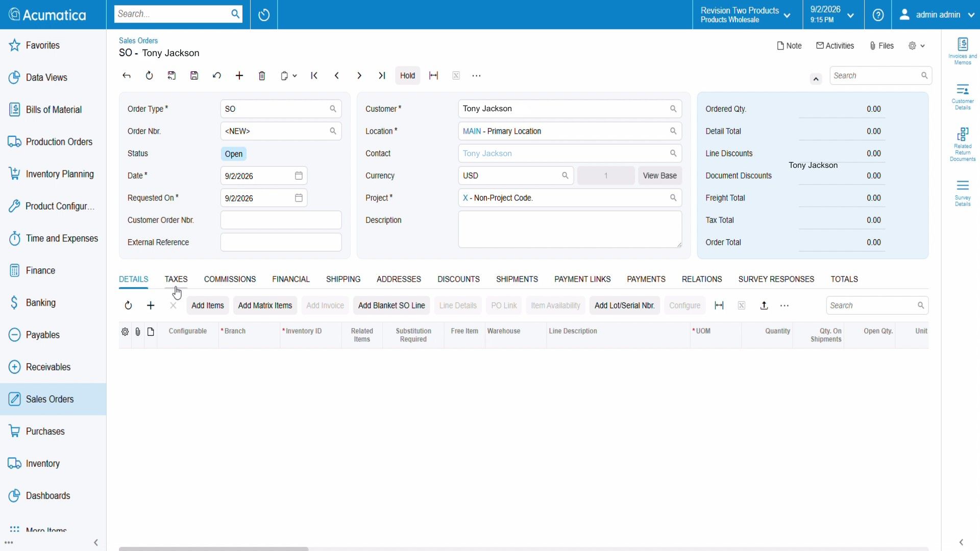Click the Hold button
This screenshot has height=551, width=980.
point(407,76)
